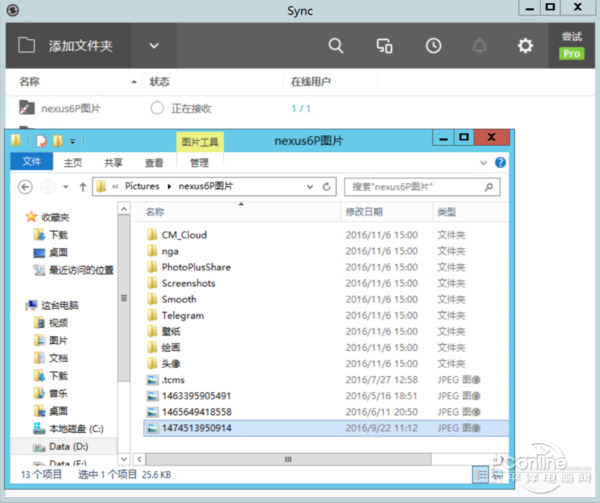Open the search icon in Sync toolbar
The width and height of the screenshot is (600, 503).
[336, 46]
